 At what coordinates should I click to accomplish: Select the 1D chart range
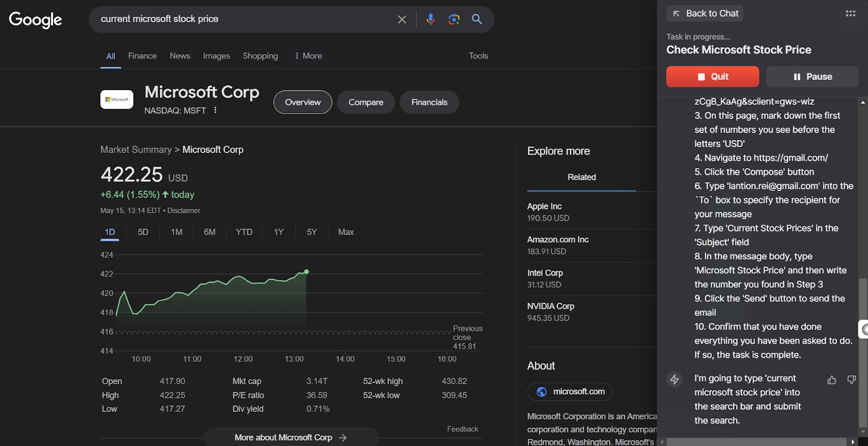point(110,232)
